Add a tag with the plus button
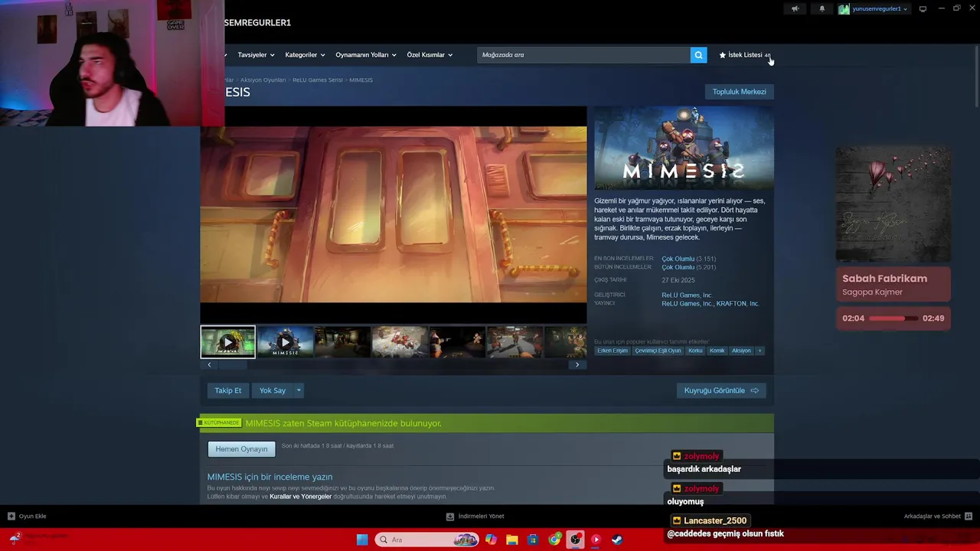Viewport: 980px width, 551px height. pos(759,350)
